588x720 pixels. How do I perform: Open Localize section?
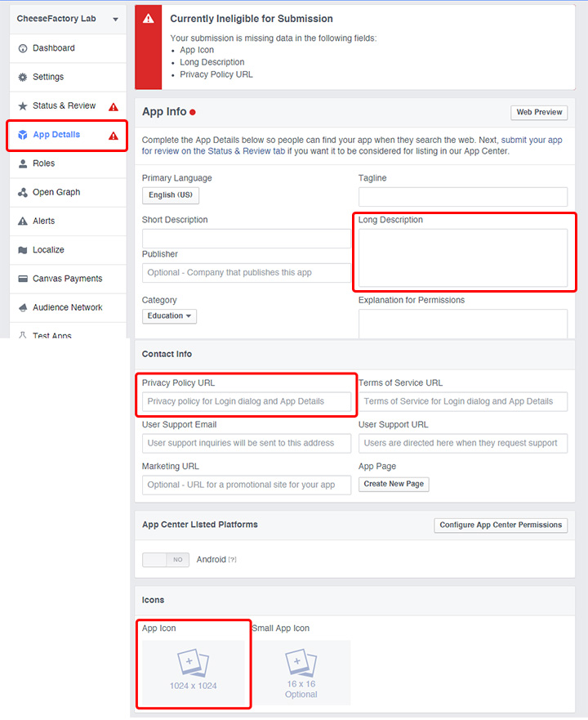68,250
